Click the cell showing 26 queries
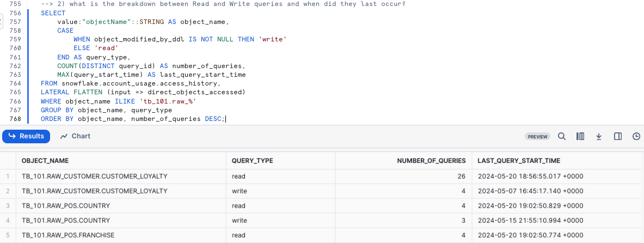Screen dimensions: 644x243 tap(461, 177)
